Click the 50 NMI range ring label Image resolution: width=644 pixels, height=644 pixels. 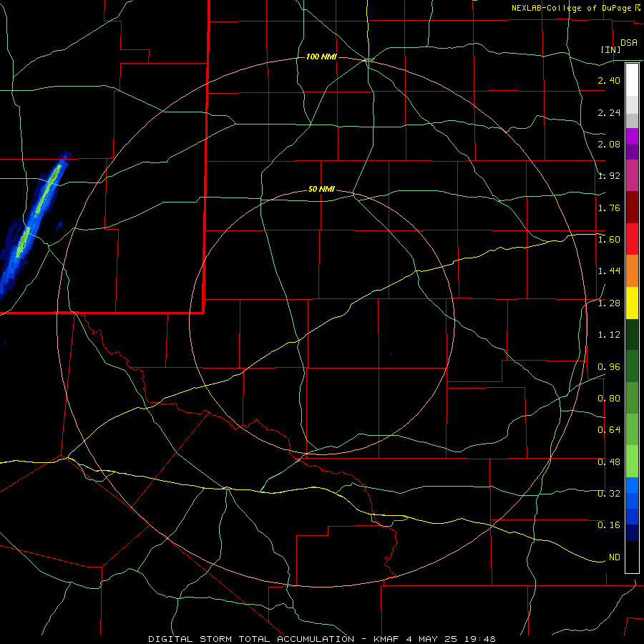click(x=321, y=190)
